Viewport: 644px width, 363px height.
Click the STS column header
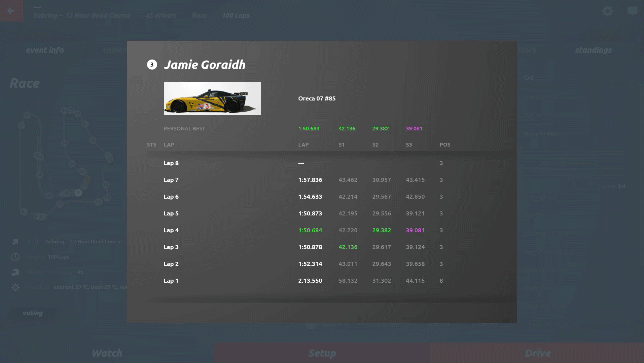(151, 145)
